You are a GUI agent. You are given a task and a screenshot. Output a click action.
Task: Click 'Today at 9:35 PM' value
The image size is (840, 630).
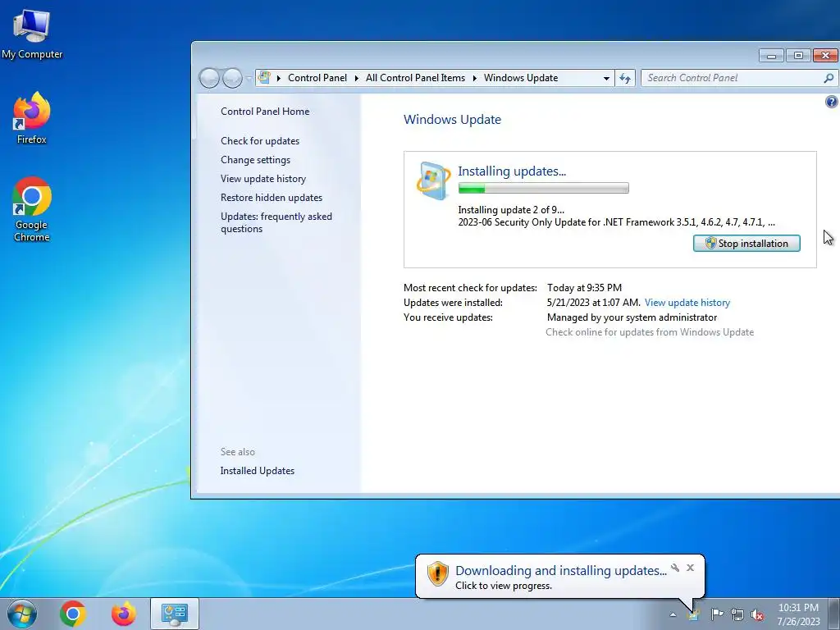(584, 288)
